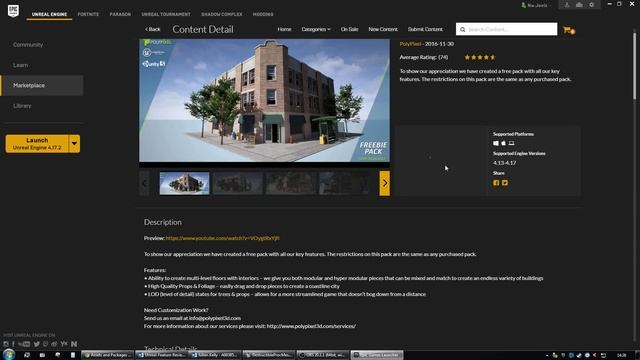Open the Epic Games Launcher taskbar button

tap(377, 355)
